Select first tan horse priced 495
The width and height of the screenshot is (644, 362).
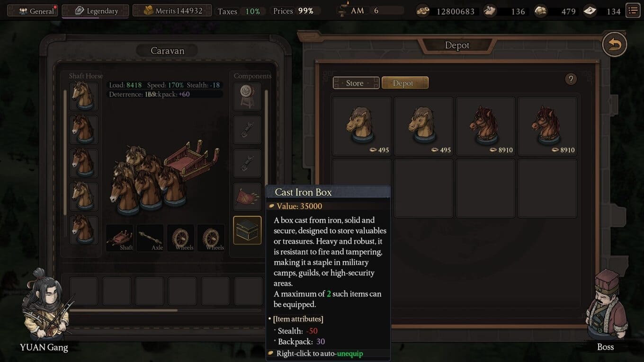tap(362, 126)
